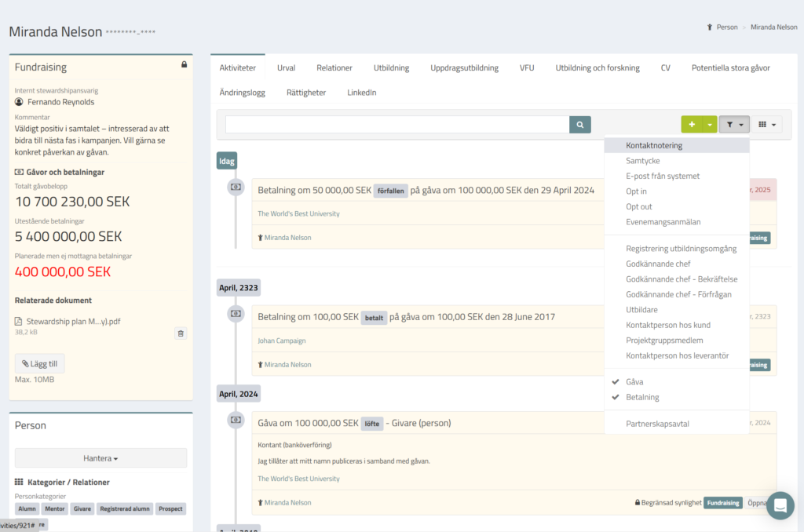This screenshot has height=532, width=804.
Task: Click the green plus add button
Action: (x=692, y=125)
